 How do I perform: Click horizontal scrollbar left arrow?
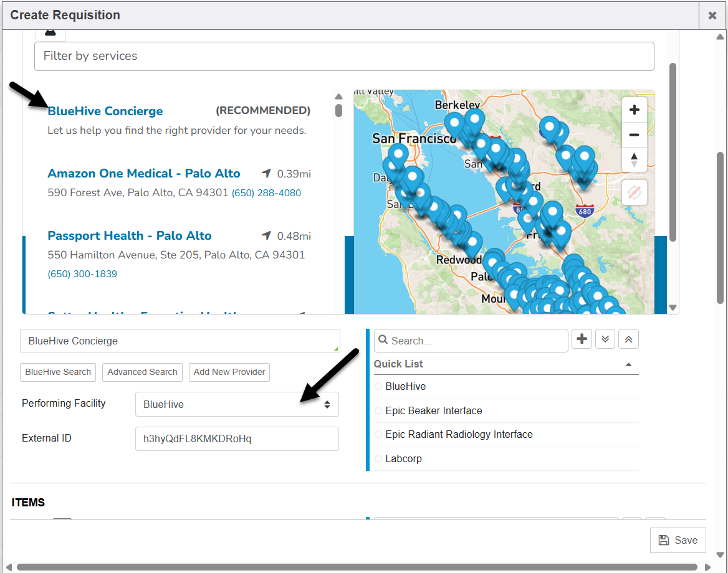[9, 567]
